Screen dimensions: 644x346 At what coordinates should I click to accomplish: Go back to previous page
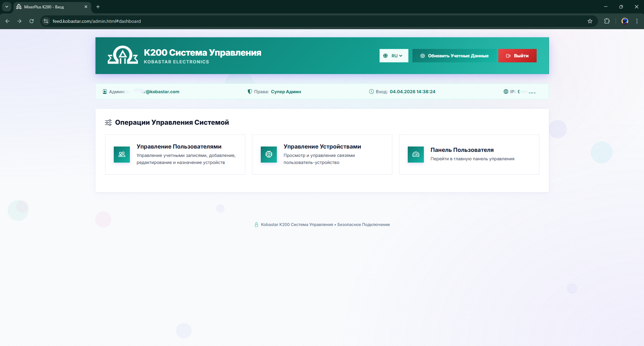(x=7, y=21)
